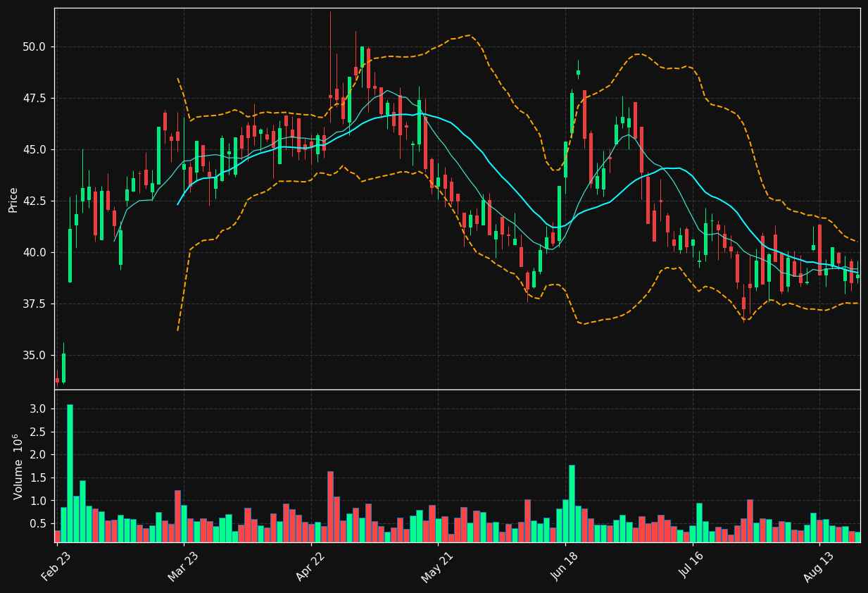Click the 0.5 volume tick label
This screenshot has width=868, height=593.
(38, 524)
